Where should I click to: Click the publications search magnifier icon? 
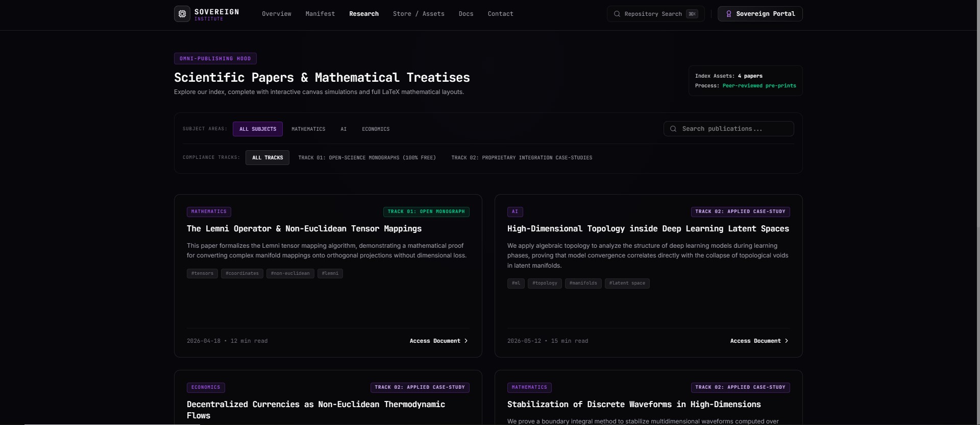(673, 129)
